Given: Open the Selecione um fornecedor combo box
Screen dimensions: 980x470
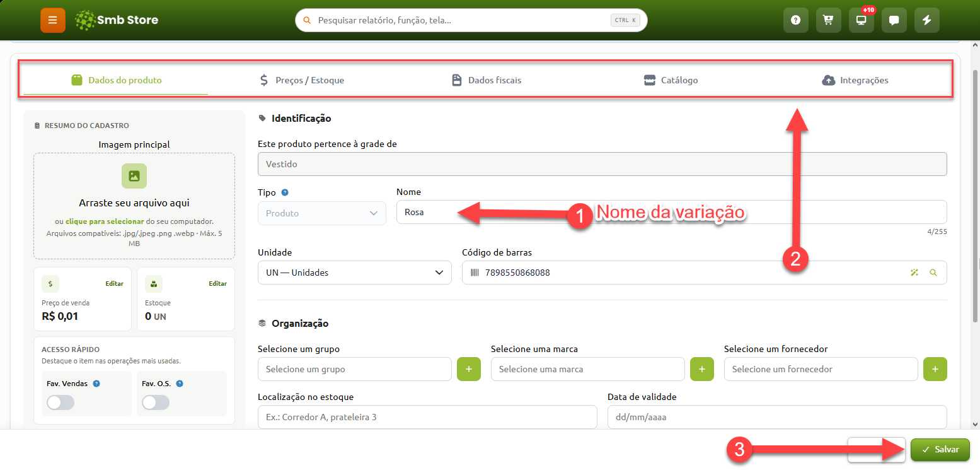Looking at the screenshot, I should tap(821, 369).
